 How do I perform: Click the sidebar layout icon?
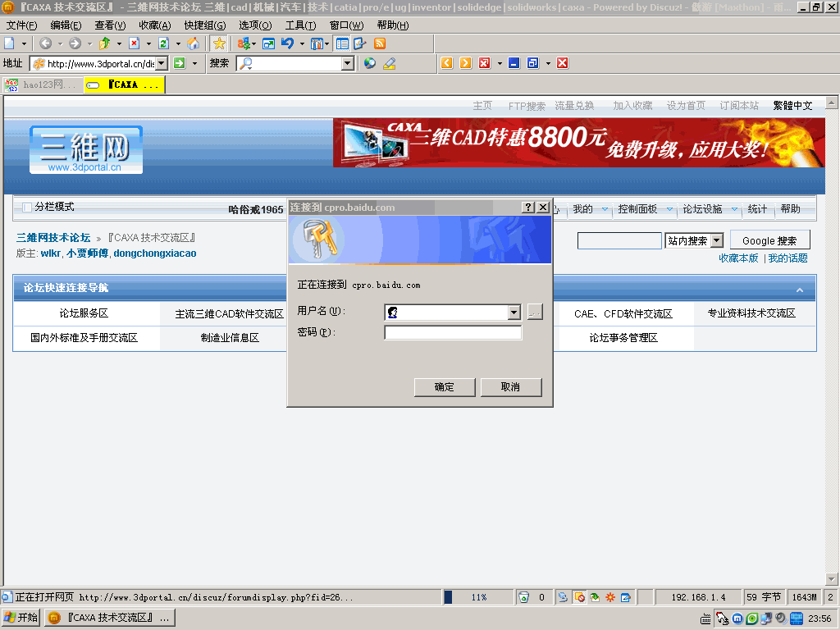[x=342, y=43]
